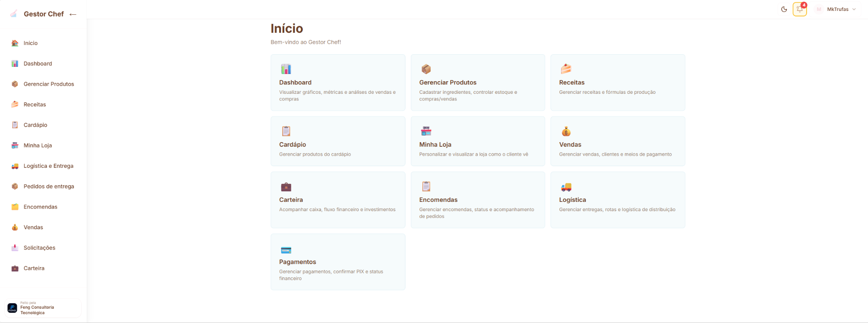Click the M avatar next to MkTrufas
The image size is (868, 323).
(819, 9)
